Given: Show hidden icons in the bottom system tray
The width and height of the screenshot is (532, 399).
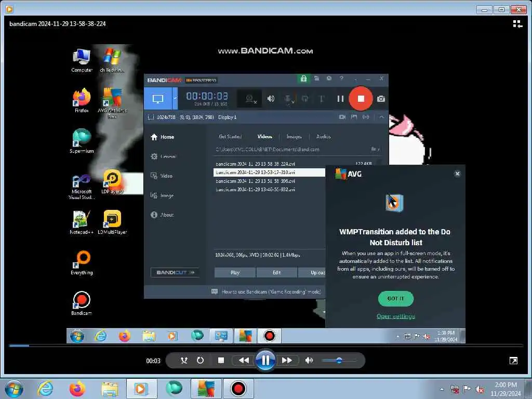Looking at the screenshot, I should pyautogui.click(x=442, y=389).
